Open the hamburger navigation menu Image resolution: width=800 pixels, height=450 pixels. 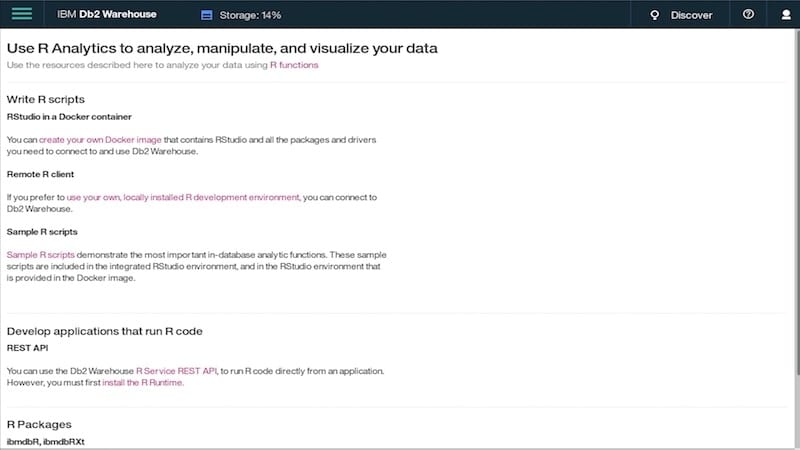[x=21, y=14]
